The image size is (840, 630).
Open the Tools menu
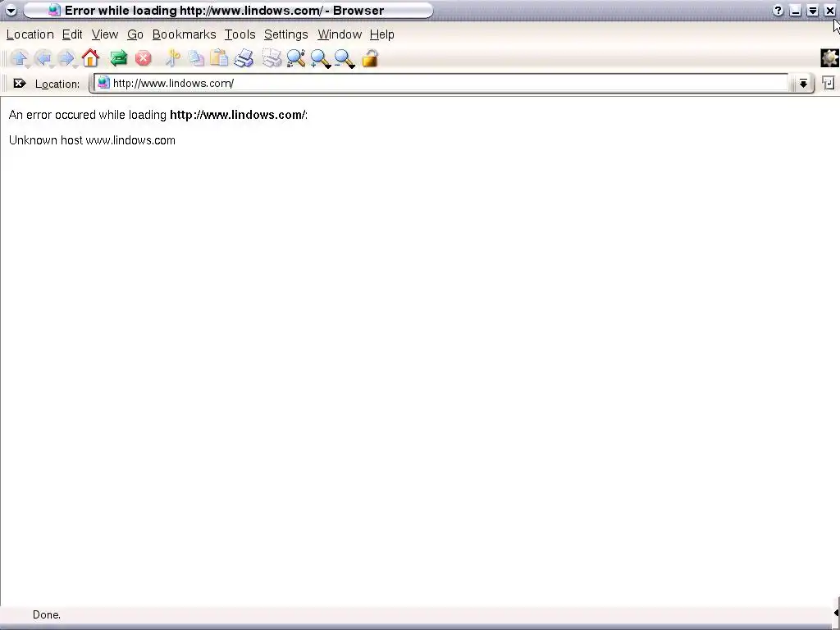(240, 34)
